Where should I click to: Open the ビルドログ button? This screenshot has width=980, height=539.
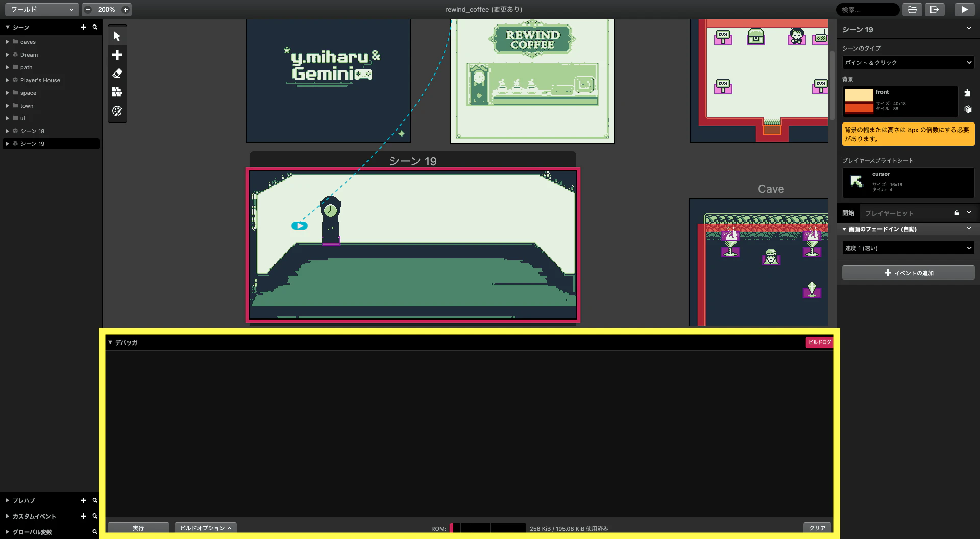pos(819,342)
